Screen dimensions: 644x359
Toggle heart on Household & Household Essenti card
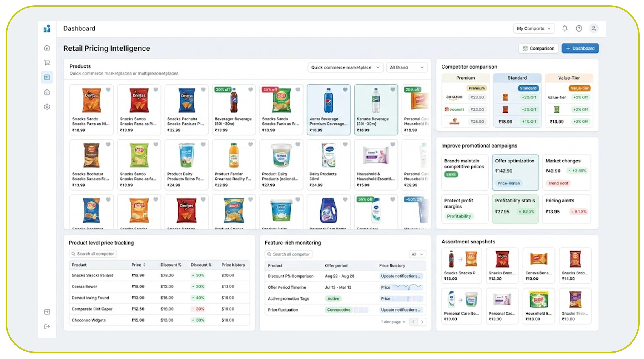pyautogui.click(x=393, y=144)
